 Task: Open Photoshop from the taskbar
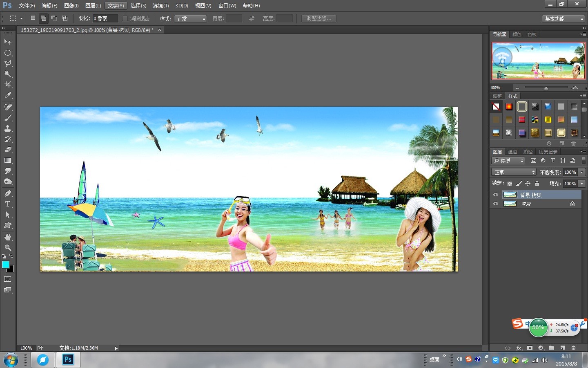68,360
